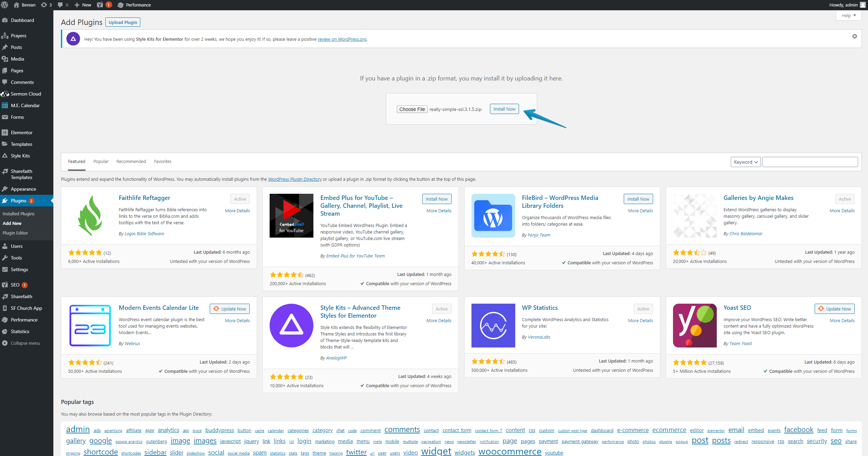The image size is (868, 456).
Task: Open Settings in the sidebar
Action: click(x=19, y=269)
